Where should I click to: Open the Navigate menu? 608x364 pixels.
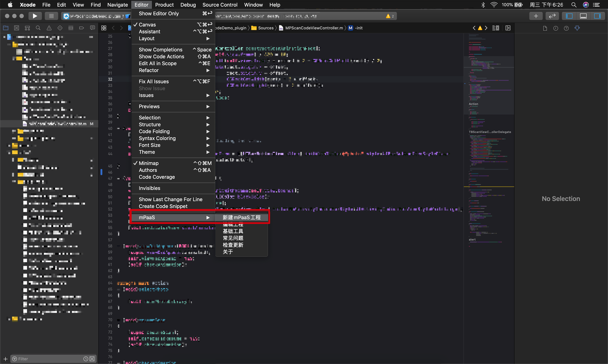point(117,5)
